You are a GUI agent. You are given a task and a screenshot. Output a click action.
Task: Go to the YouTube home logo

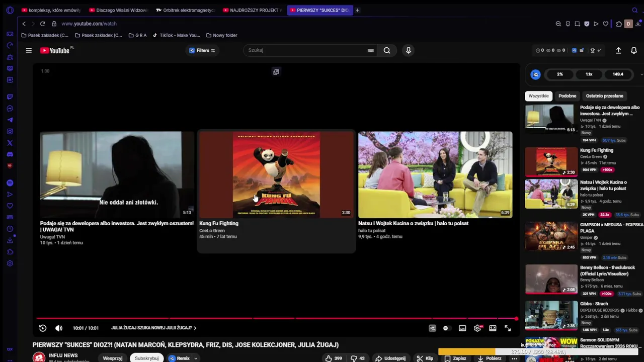pyautogui.click(x=55, y=50)
